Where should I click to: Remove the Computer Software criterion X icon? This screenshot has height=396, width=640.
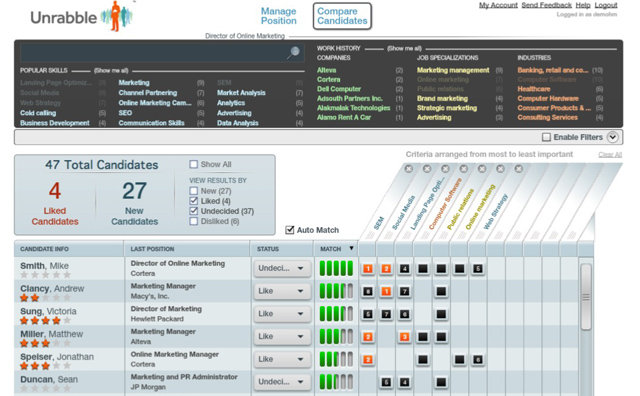coord(463,169)
